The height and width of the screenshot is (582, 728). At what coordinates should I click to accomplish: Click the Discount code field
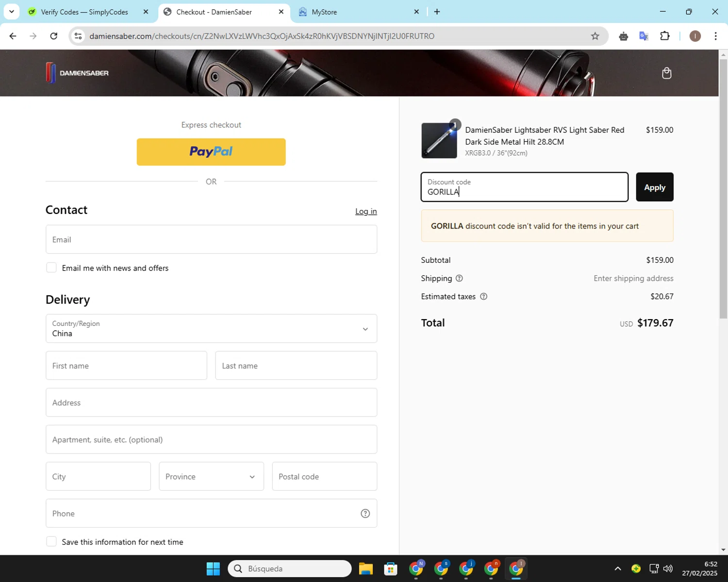(x=524, y=187)
